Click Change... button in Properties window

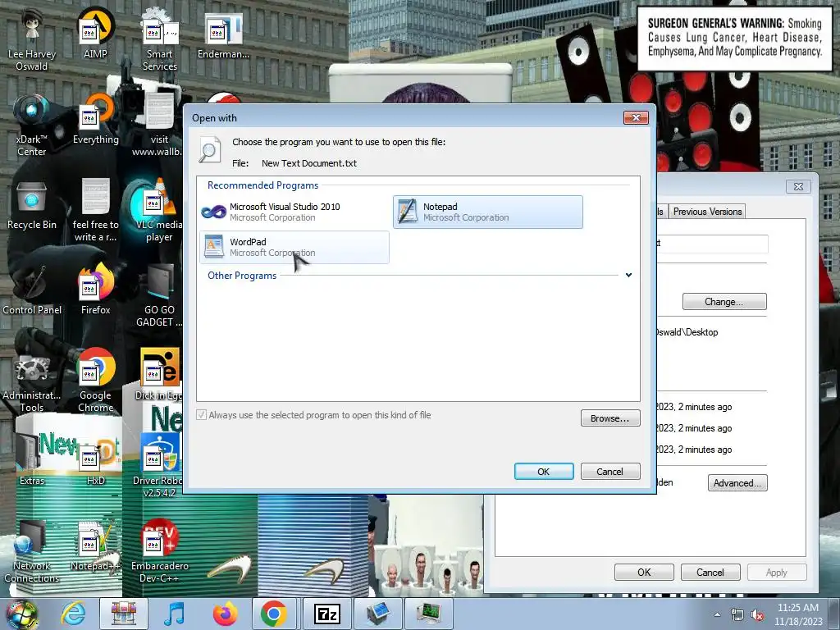point(724,302)
